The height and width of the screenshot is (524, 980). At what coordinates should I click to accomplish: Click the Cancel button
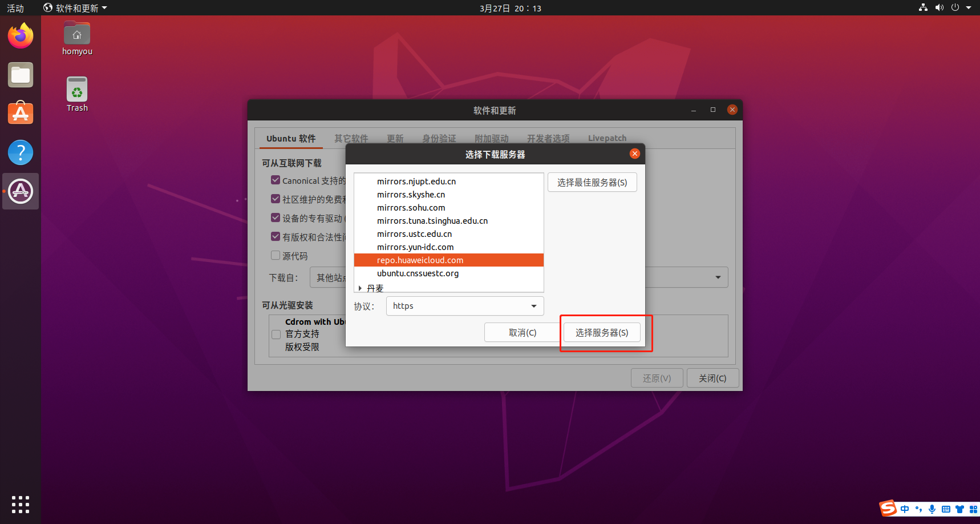523,332
